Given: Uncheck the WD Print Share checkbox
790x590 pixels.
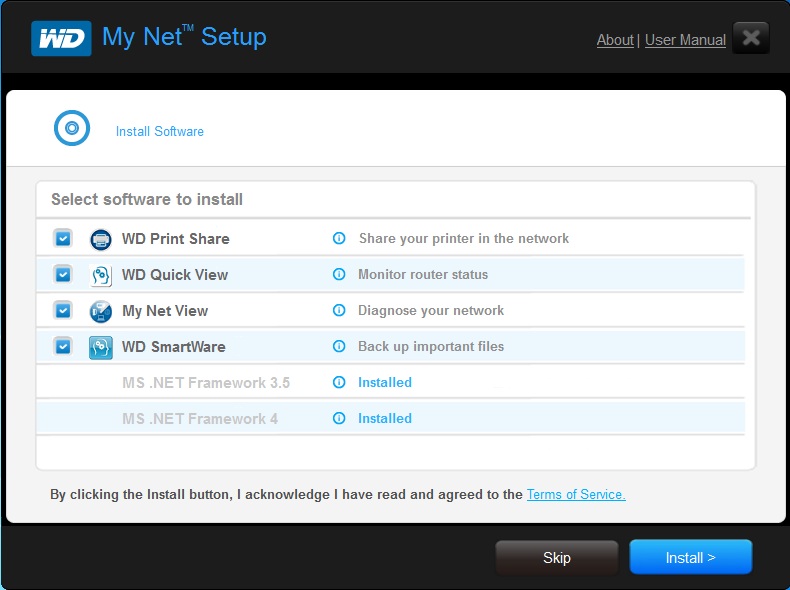Looking at the screenshot, I should click(x=63, y=238).
